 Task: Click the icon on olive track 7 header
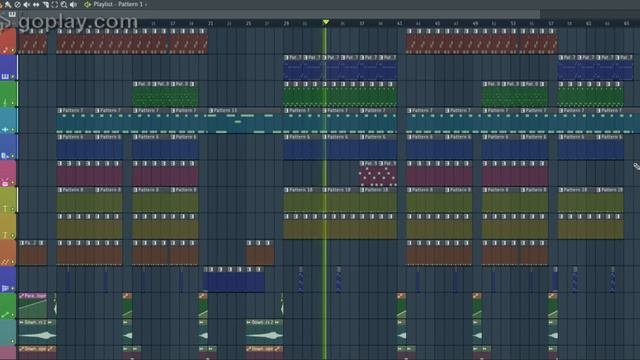[5, 209]
